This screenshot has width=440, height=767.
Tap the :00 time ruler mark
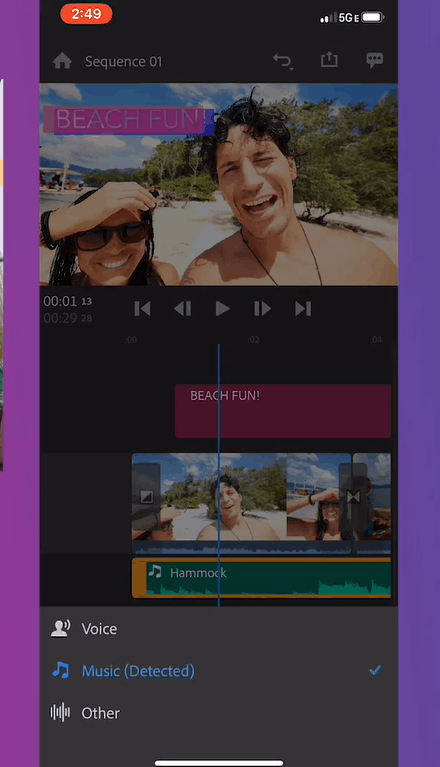click(131, 339)
